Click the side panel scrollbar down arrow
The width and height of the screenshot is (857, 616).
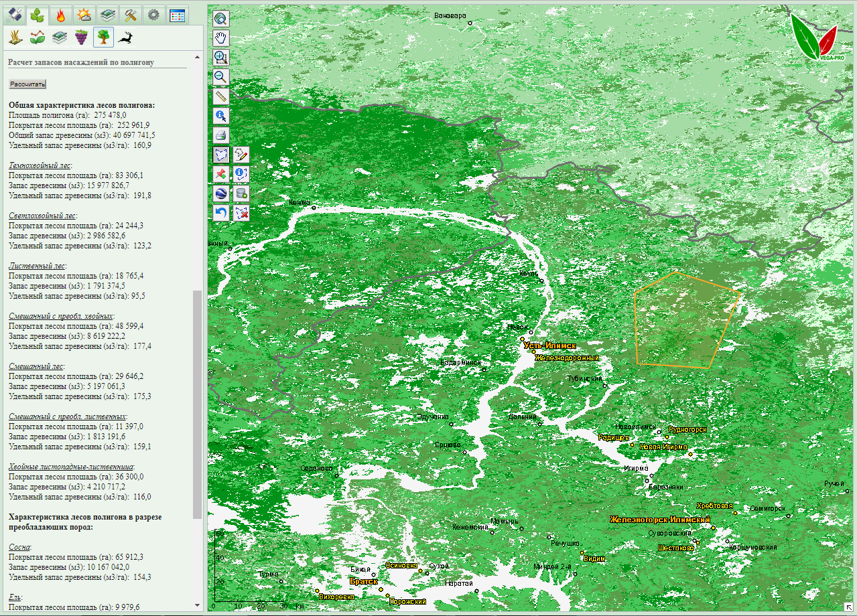[x=197, y=605]
